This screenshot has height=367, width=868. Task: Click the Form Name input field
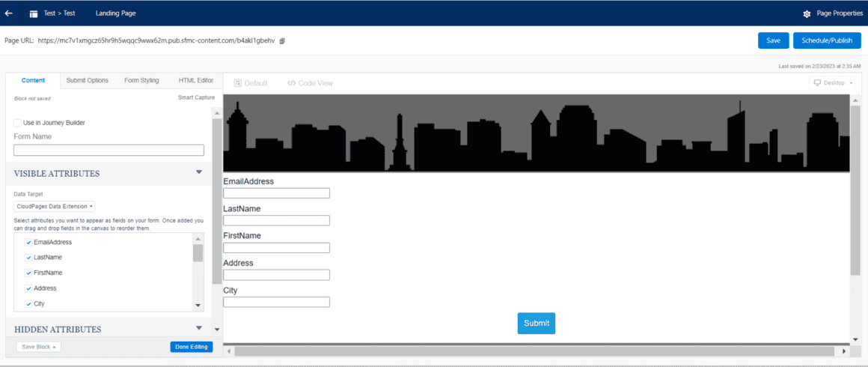click(x=109, y=151)
